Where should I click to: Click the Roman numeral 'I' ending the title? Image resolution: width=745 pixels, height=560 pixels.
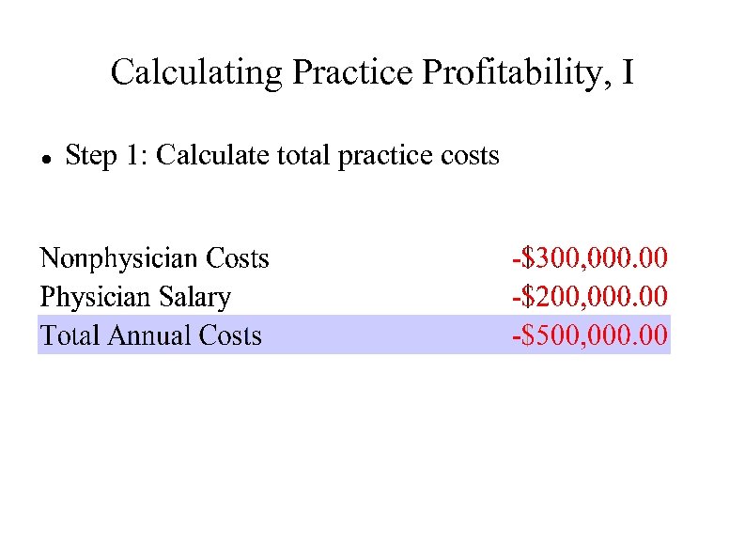(628, 72)
